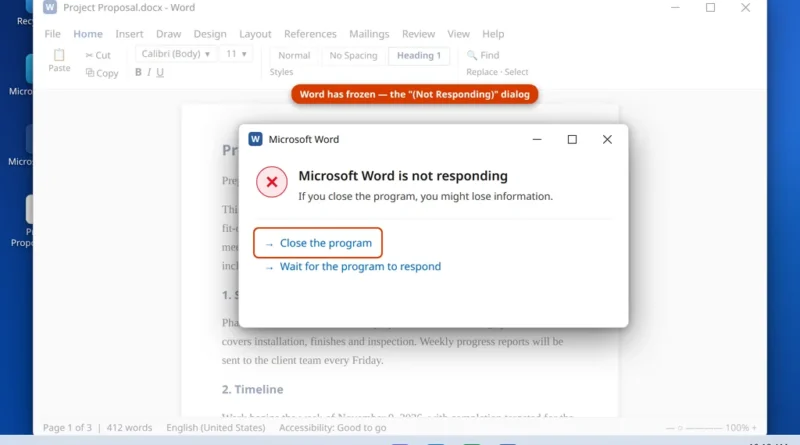Switch to the Draw tab
Image resolution: width=800 pixels, height=445 pixels.
(168, 34)
